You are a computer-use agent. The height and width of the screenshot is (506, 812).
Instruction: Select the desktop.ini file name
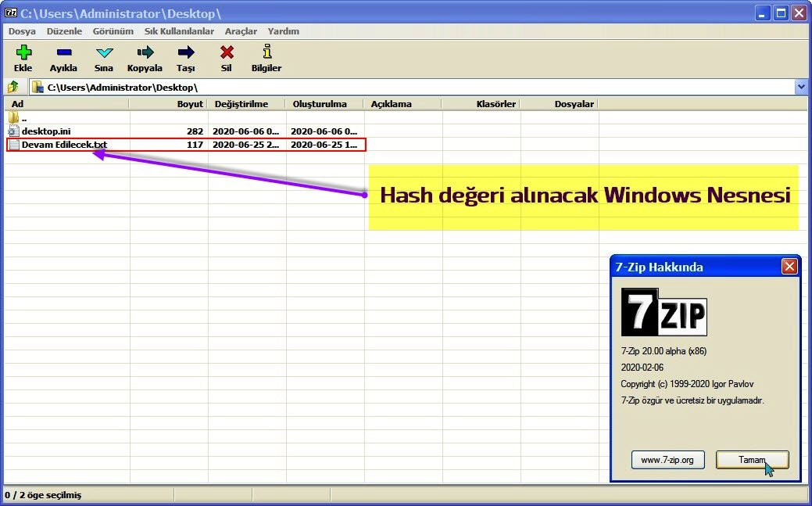pyautogui.click(x=46, y=131)
